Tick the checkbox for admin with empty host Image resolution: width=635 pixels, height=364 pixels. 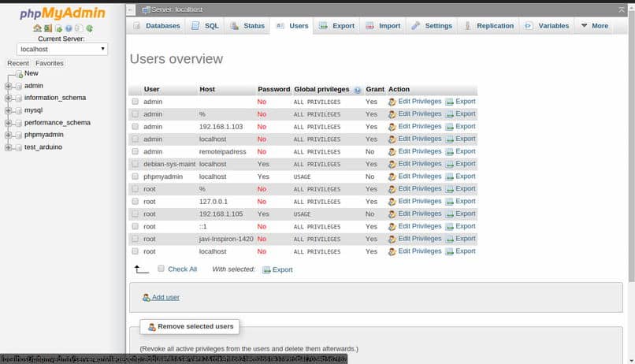point(135,102)
